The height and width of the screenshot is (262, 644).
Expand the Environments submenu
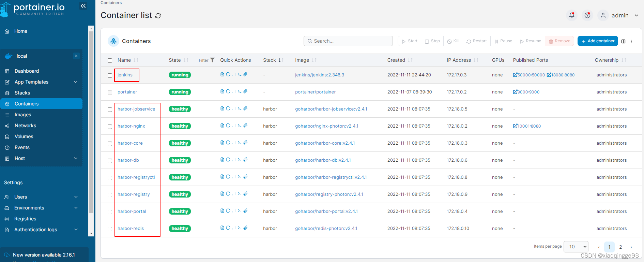(x=76, y=208)
